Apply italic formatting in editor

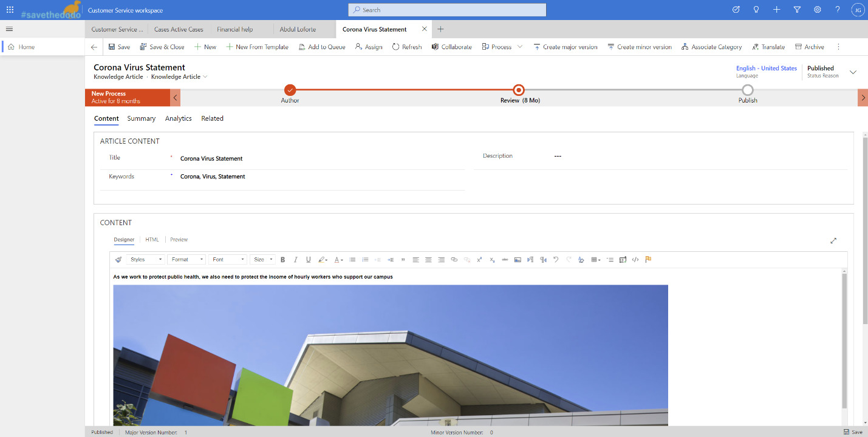coord(296,259)
